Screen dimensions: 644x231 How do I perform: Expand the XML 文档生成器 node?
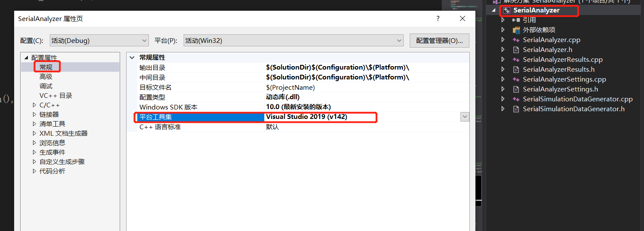coord(35,134)
